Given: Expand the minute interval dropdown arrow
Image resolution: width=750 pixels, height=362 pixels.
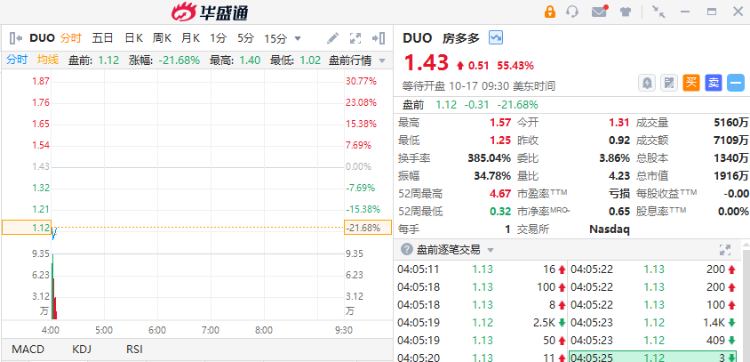Looking at the screenshot, I should 298,38.
